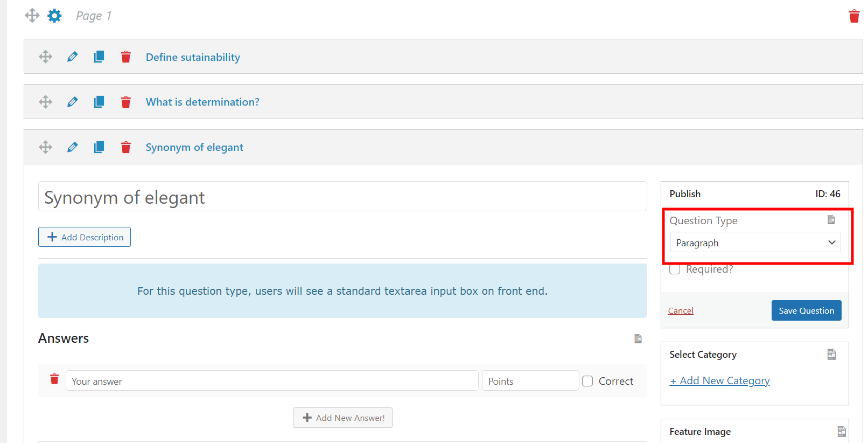Click Add New Answer! button
868x443 pixels.
(342, 418)
